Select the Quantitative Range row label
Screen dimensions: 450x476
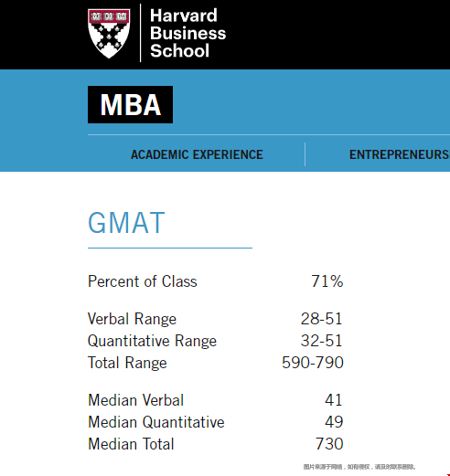[x=152, y=341]
